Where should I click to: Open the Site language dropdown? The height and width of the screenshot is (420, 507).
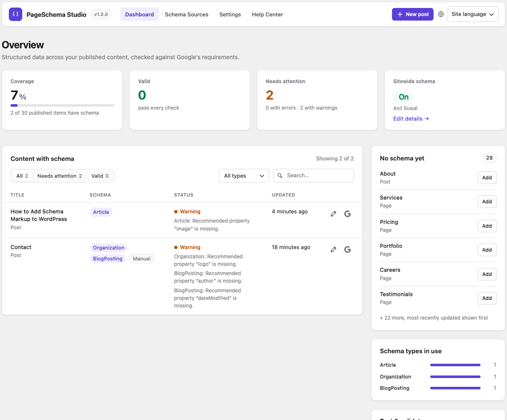[x=473, y=14]
